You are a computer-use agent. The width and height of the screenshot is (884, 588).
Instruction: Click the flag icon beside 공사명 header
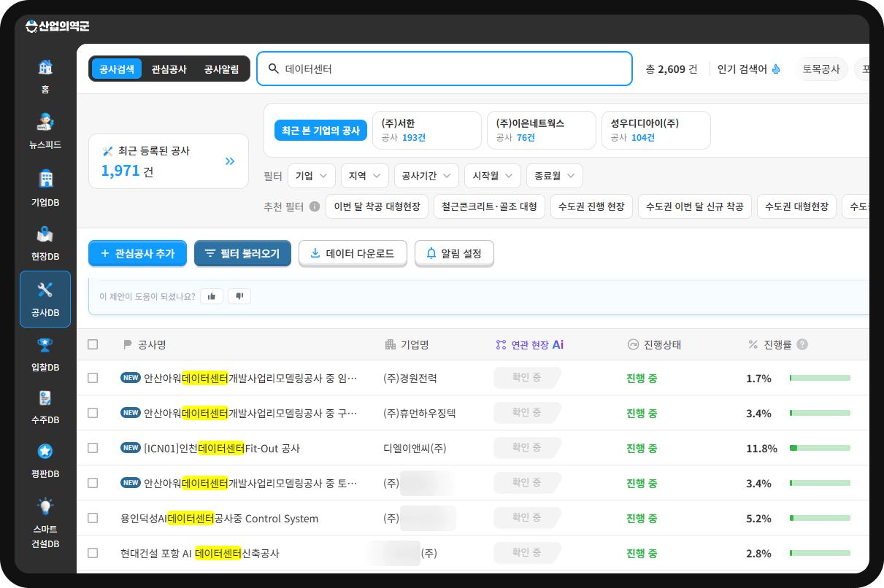coord(128,344)
